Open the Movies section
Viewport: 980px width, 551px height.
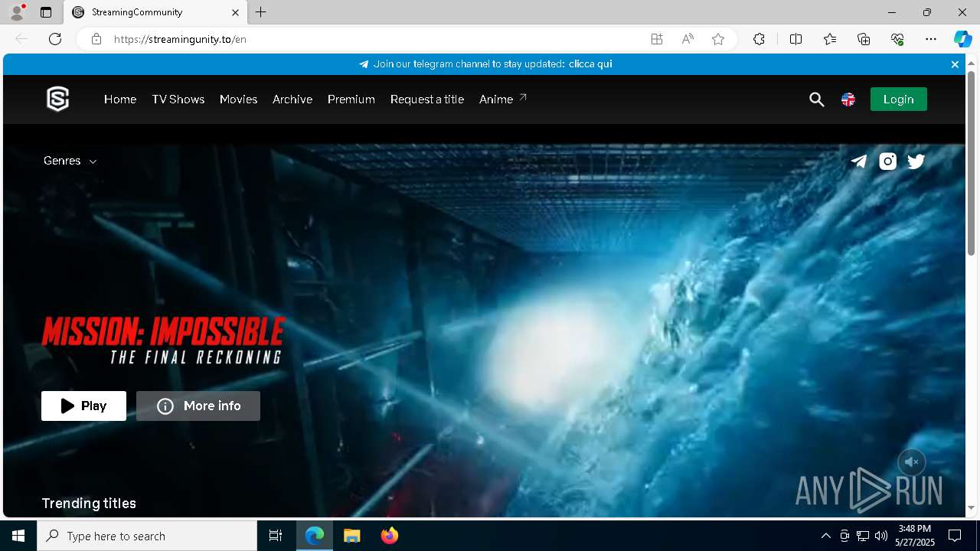click(x=238, y=99)
